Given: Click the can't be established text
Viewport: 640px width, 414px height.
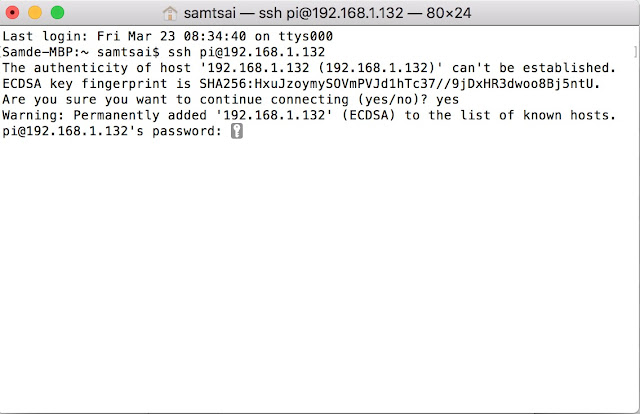Looking at the screenshot, I should tap(533, 68).
